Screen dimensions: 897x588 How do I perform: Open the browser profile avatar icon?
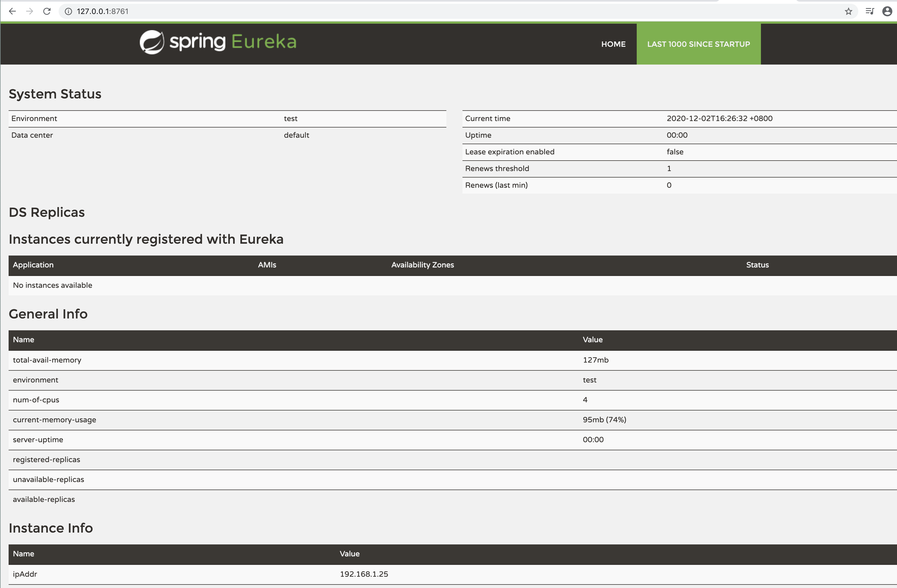coord(887,11)
